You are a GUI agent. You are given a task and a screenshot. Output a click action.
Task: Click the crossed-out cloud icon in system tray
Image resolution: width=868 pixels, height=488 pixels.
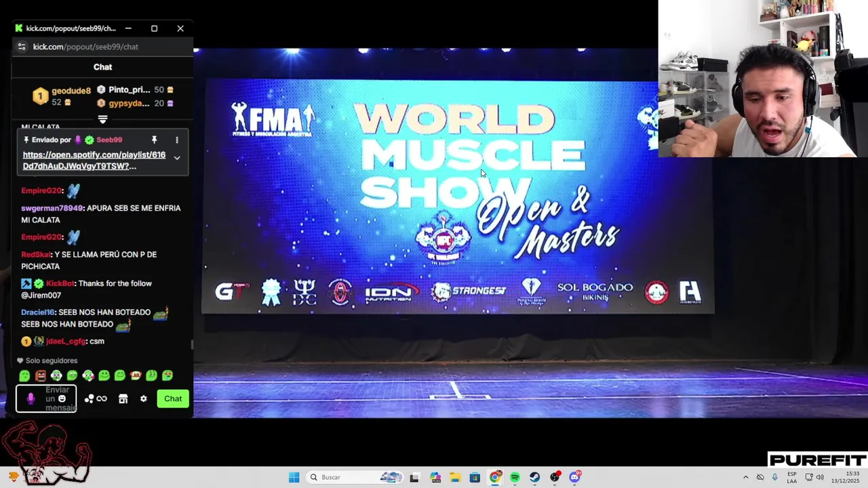point(760,477)
